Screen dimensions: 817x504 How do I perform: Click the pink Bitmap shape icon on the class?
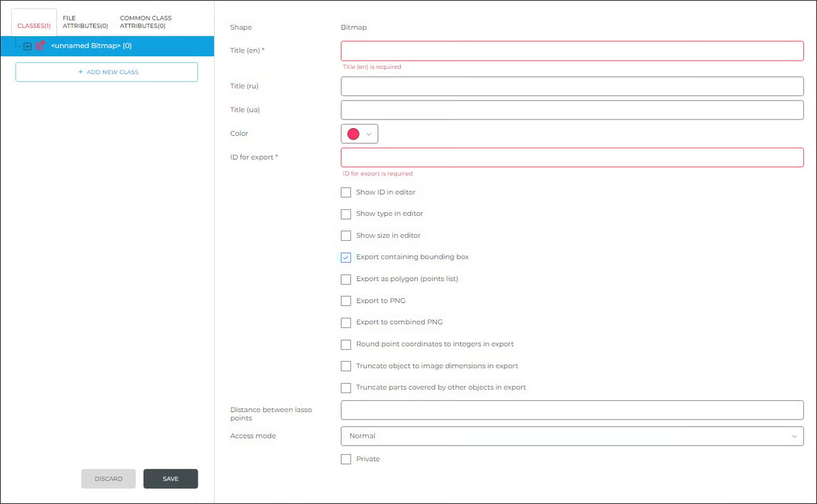38,46
